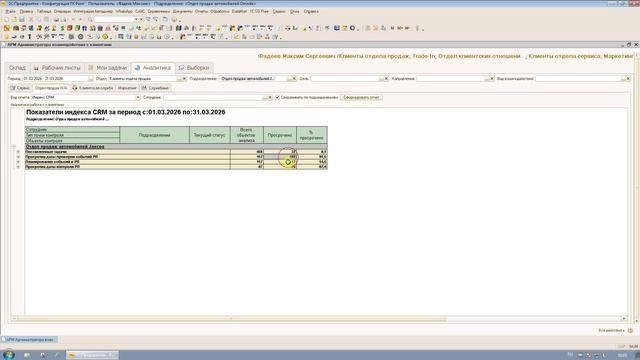Clear the Цель field with its X
The image size is (640, 360).
[386, 78]
